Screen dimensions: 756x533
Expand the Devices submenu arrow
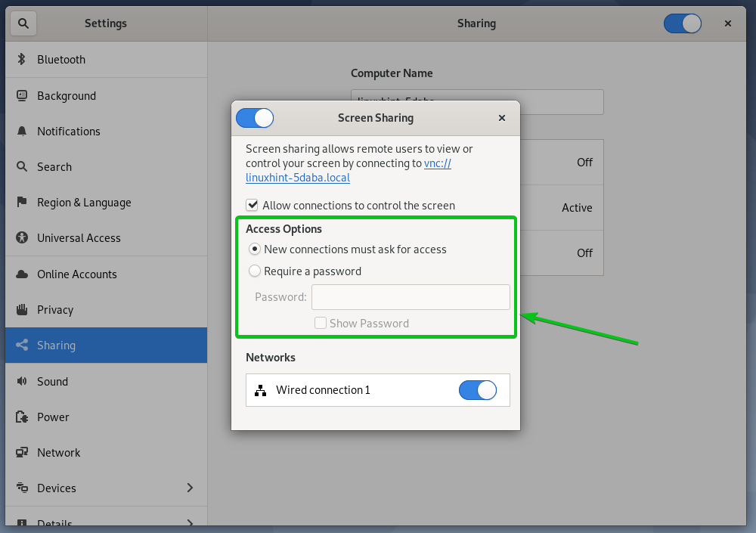[190, 488]
